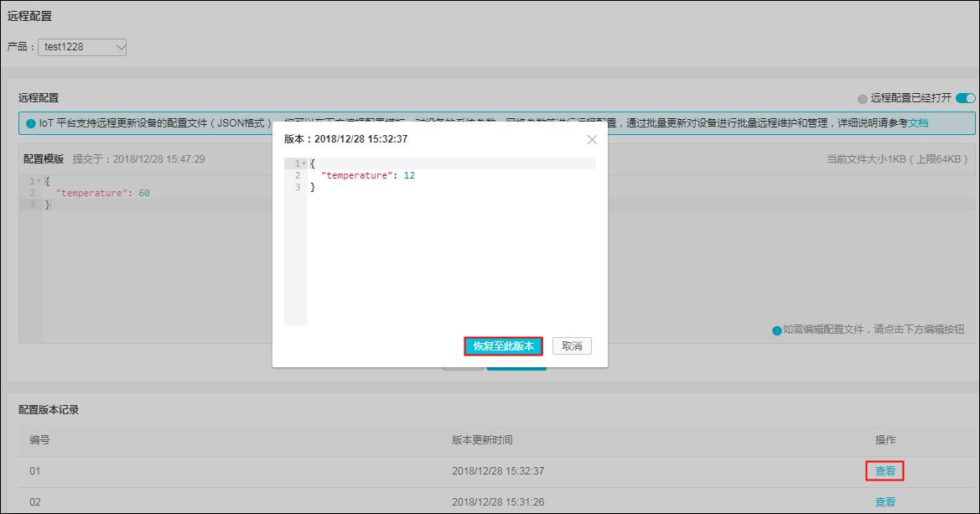
Task: Open the test1228 product dropdown
Action: click(82, 47)
